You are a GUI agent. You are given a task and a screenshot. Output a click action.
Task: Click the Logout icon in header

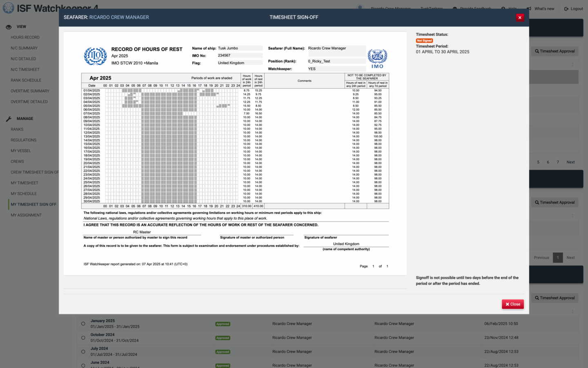(566, 9)
